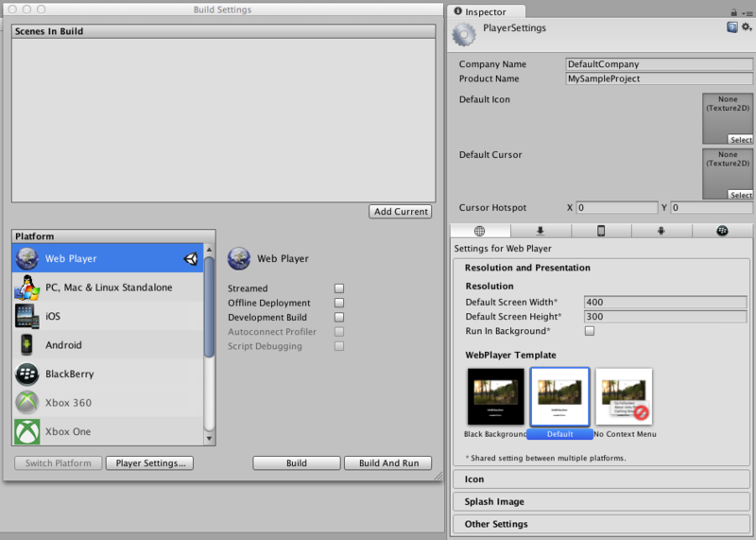Toggle the Script Debugging checkbox

[339, 346]
